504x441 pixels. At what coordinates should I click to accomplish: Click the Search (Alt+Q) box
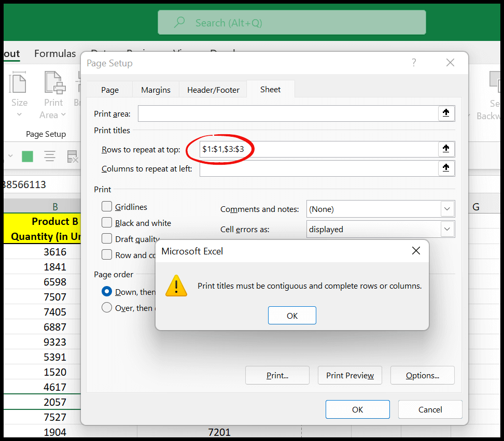tap(292, 22)
